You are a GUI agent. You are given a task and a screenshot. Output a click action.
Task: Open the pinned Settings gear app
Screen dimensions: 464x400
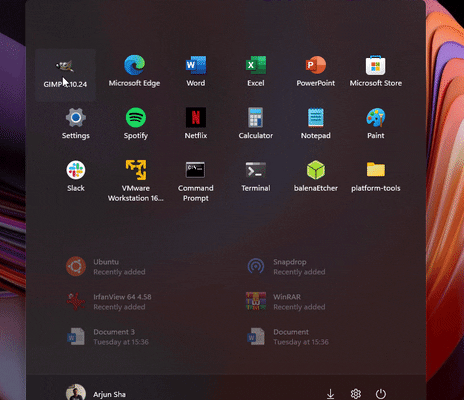76,124
